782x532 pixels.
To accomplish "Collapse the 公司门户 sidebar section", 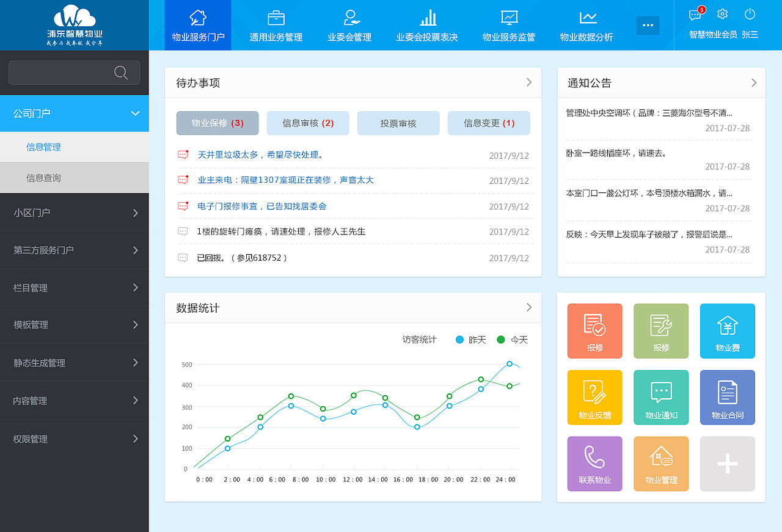I will pyautogui.click(x=75, y=114).
